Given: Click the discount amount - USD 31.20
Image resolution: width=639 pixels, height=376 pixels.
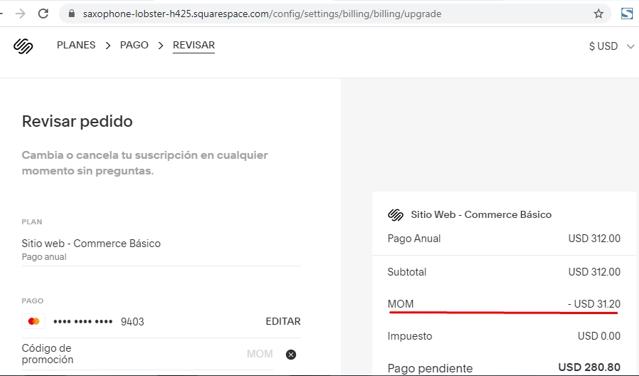Looking at the screenshot, I should point(594,304).
